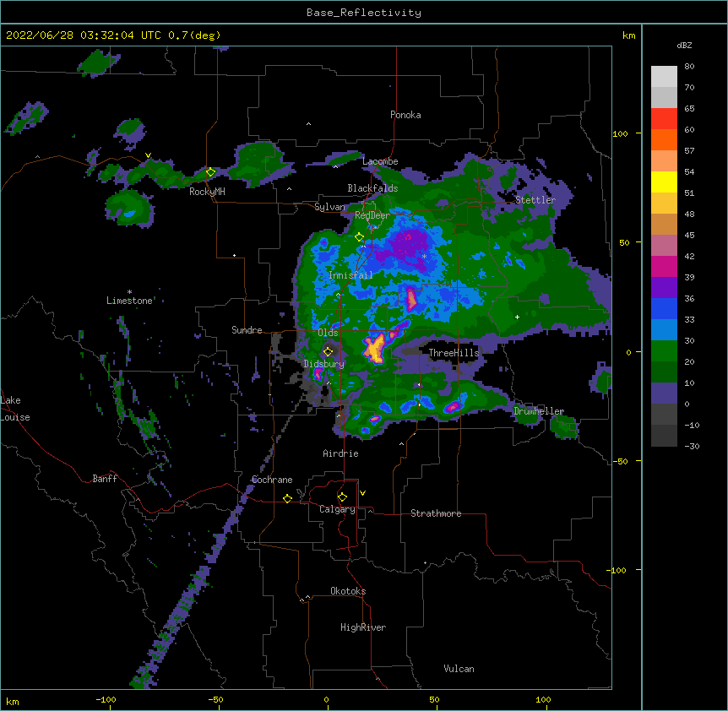This screenshot has width=728, height=711.
Task: Select the RedDeer label
Action: coord(372,215)
